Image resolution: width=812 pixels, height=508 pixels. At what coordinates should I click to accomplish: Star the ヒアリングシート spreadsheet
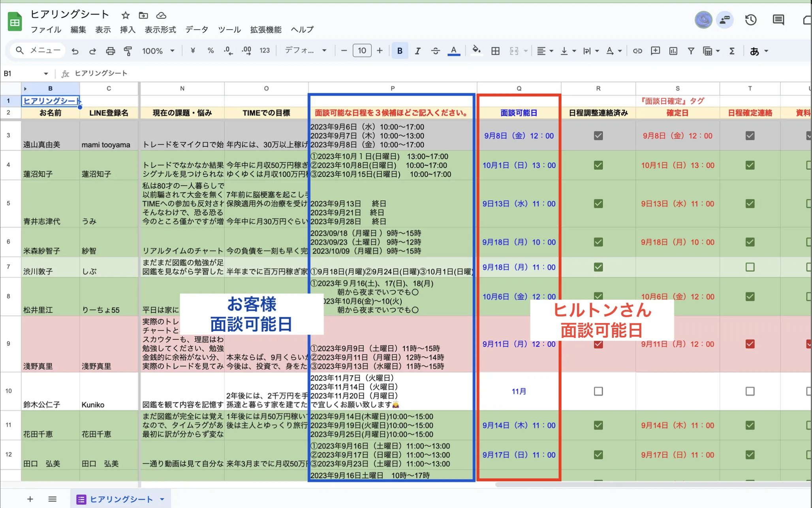coord(125,15)
